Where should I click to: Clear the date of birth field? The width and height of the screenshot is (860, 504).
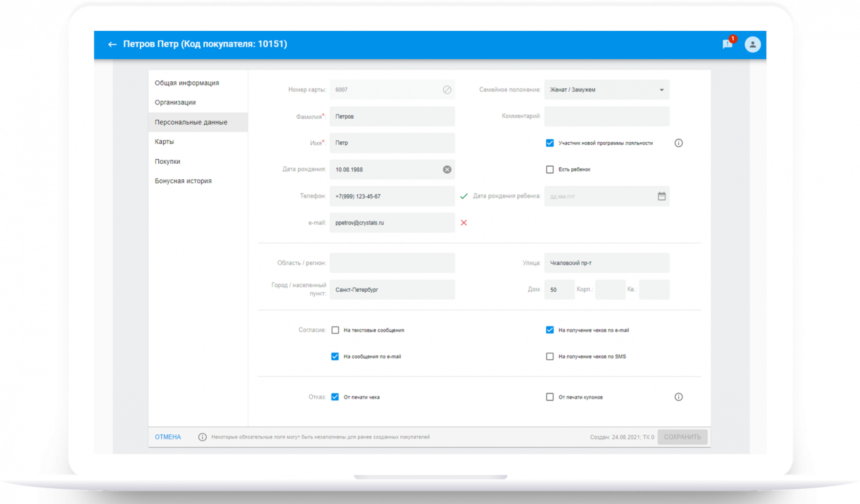click(x=447, y=169)
